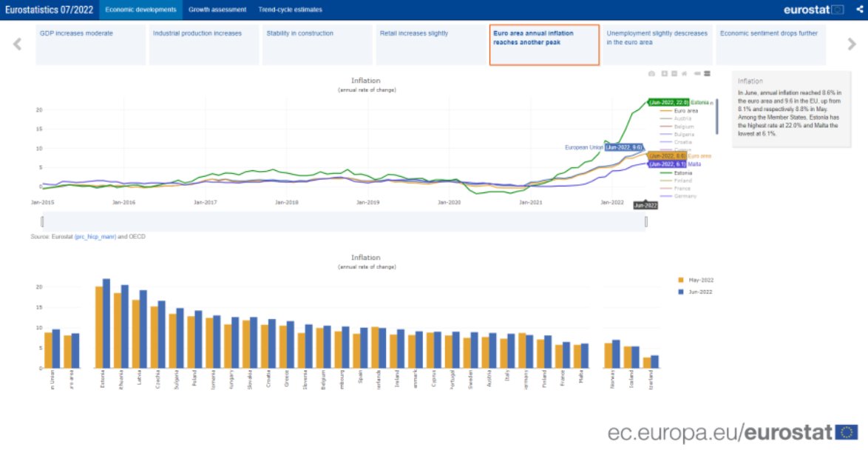Go to previous story with left arrow

point(17,44)
